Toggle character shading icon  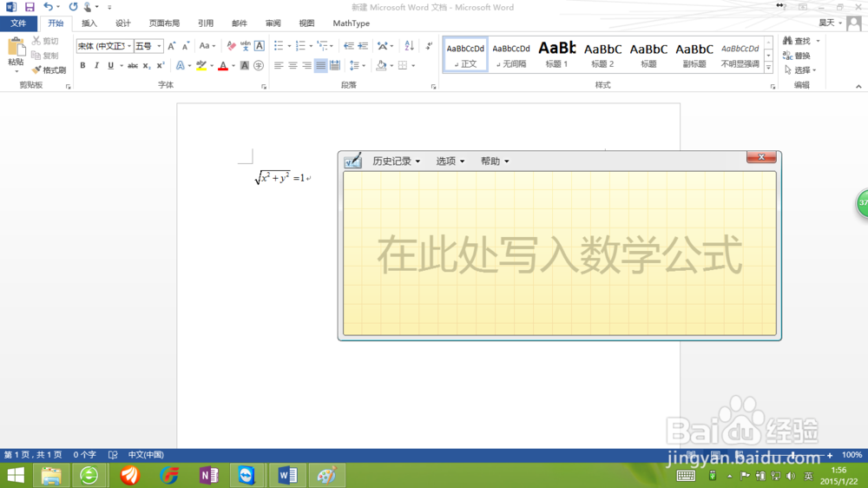[244, 65]
